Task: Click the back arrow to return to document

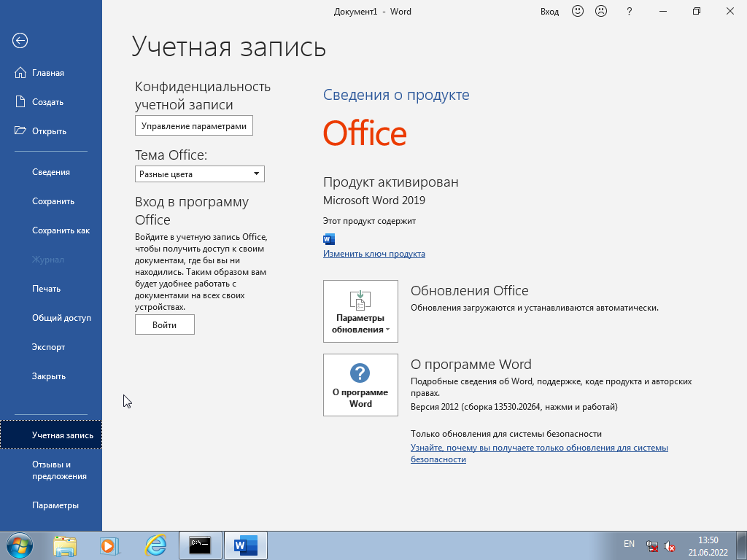Action: [20, 41]
